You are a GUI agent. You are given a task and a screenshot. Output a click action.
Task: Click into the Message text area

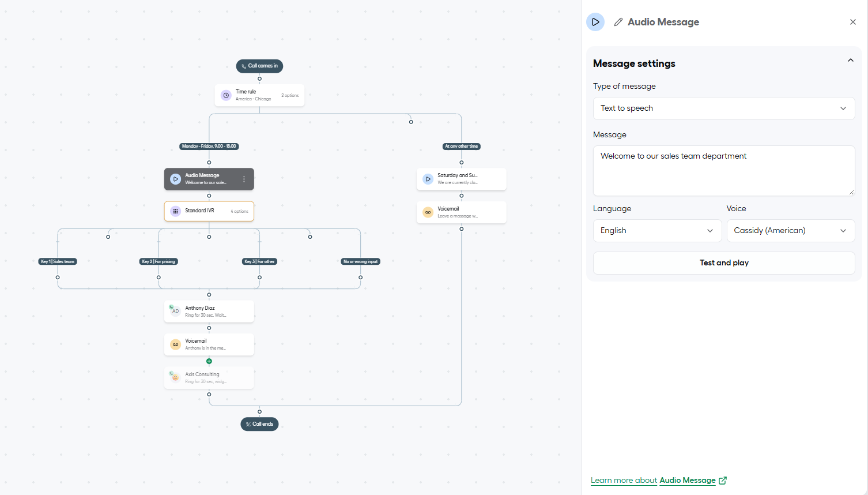point(724,171)
